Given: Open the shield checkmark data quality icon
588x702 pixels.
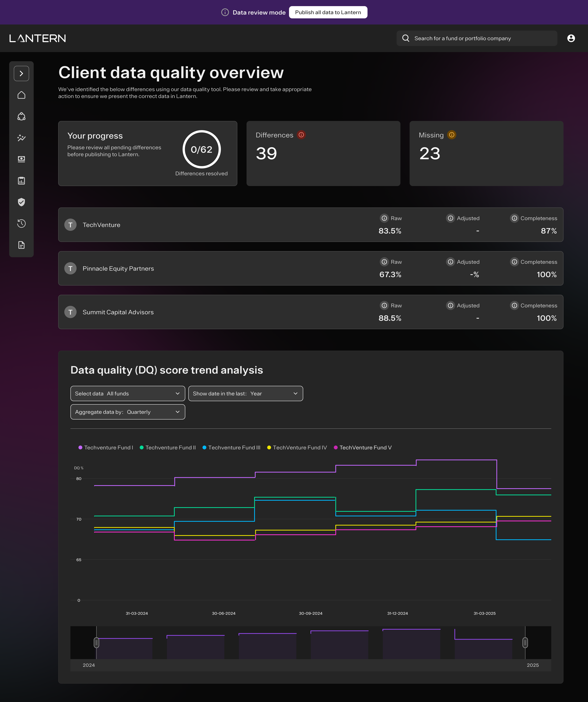Looking at the screenshot, I should tap(21, 202).
